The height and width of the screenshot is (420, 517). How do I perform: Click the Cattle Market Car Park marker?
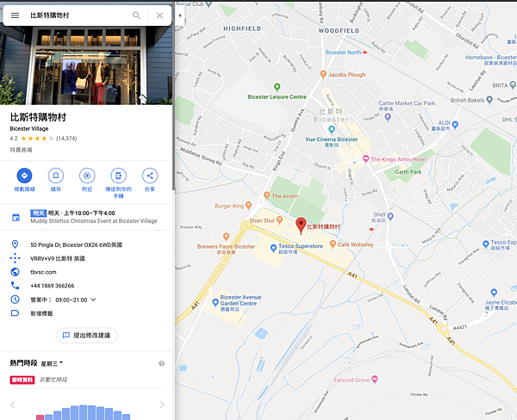click(388, 116)
